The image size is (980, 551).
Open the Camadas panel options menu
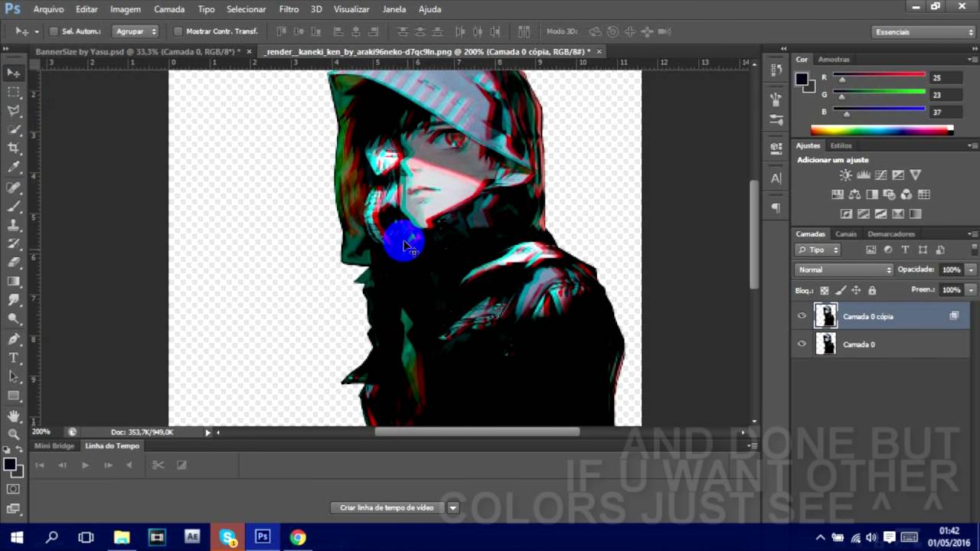pos(972,233)
